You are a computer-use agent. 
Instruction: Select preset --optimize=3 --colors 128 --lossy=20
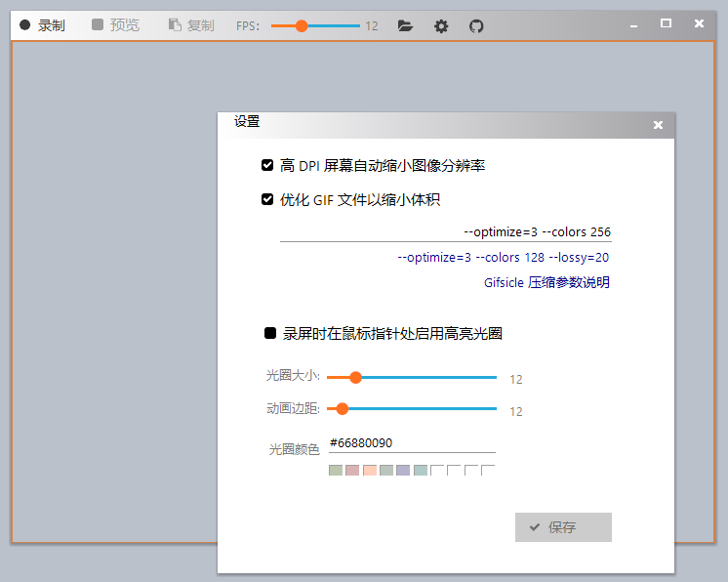coord(504,258)
